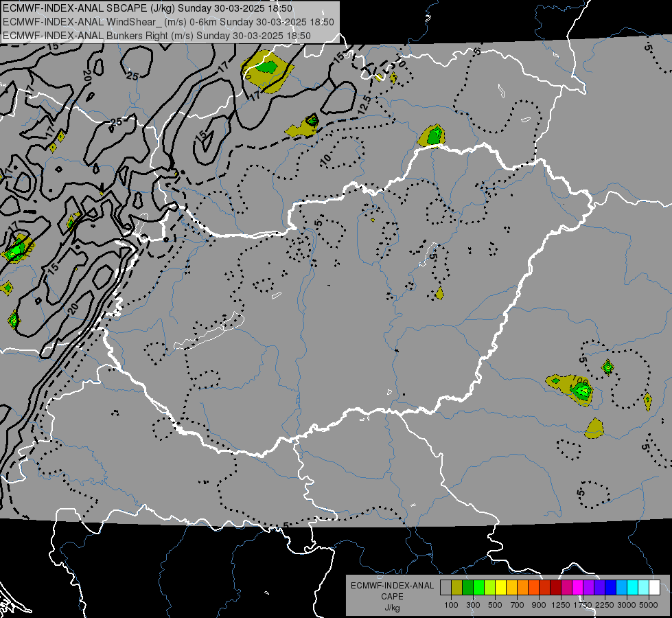The image size is (672, 618).
Task: Click the WindShear_ (m/s) 0-6km title line
Action: tap(168, 22)
